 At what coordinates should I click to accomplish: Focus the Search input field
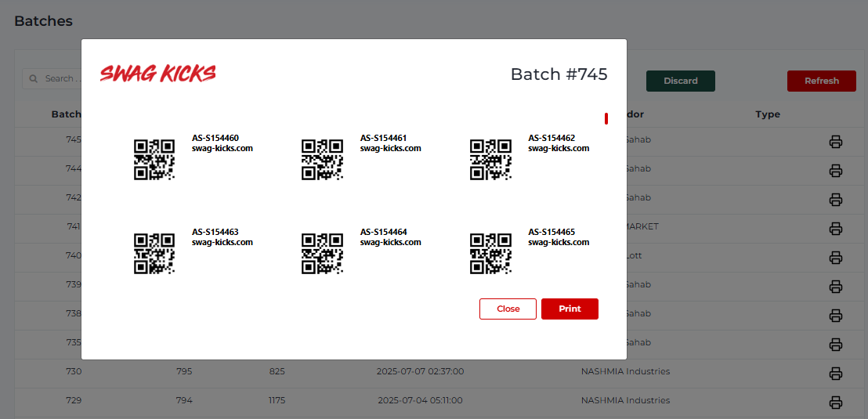pos(55,78)
